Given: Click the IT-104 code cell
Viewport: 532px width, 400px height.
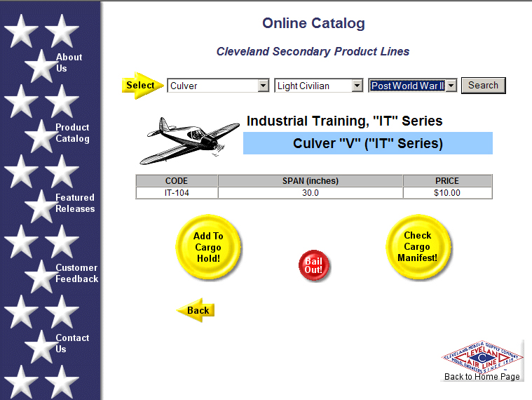Looking at the screenshot, I should [177, 193].
